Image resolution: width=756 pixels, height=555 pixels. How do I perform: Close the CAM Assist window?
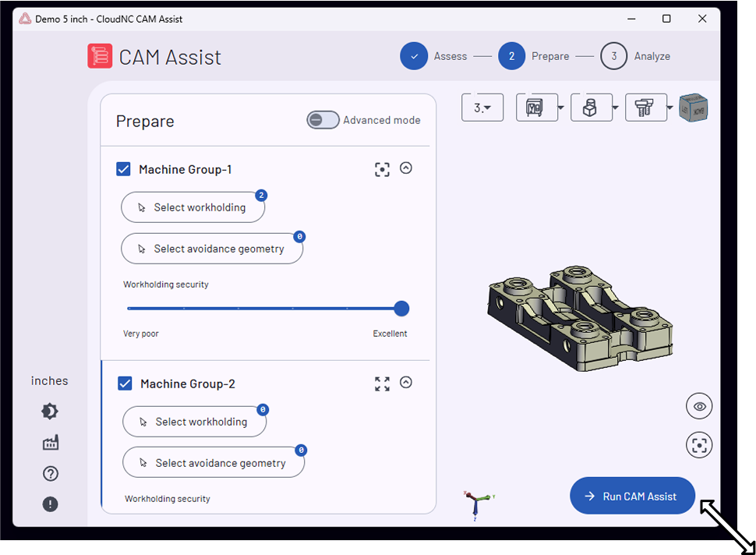pos(702,19)
